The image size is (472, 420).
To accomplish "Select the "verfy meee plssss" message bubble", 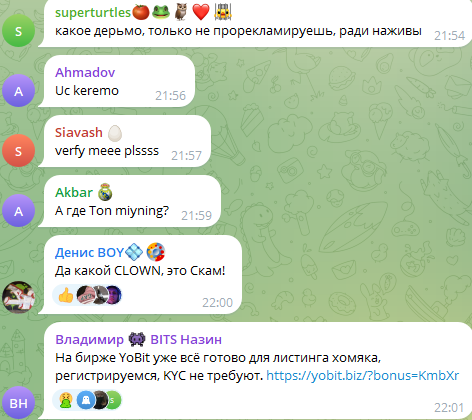I will click(x=125, y=141).
